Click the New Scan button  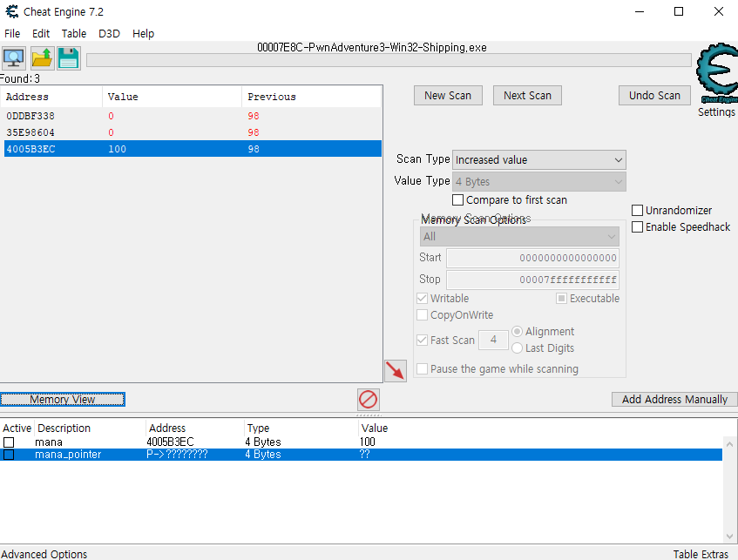tap(448, 96)
